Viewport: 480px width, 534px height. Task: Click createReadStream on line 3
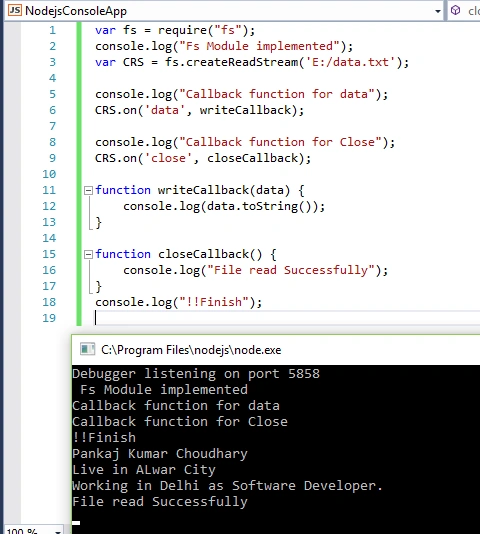242,62
